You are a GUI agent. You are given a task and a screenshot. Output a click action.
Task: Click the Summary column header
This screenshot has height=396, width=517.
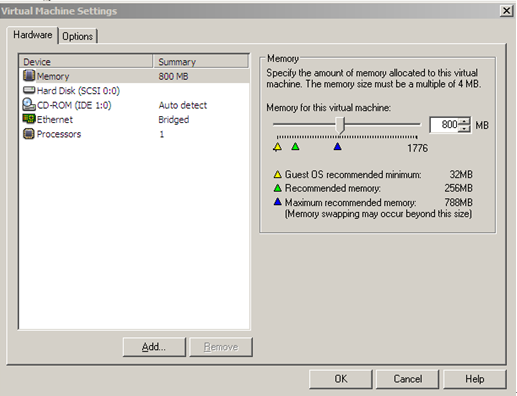coord(201,62)
